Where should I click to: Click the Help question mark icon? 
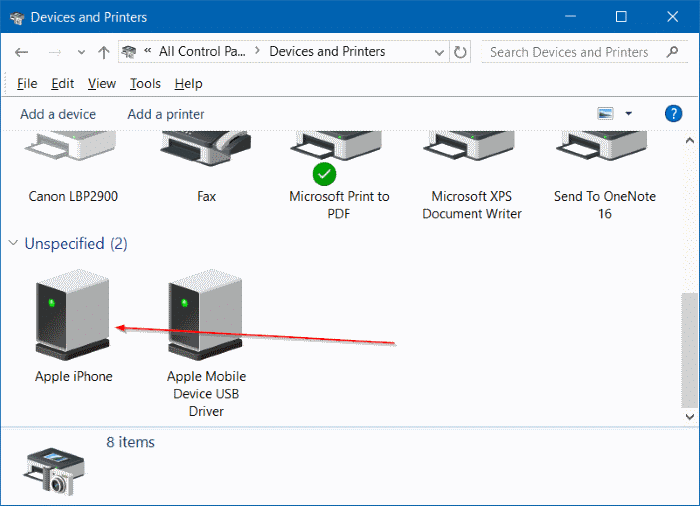[673, 113]
